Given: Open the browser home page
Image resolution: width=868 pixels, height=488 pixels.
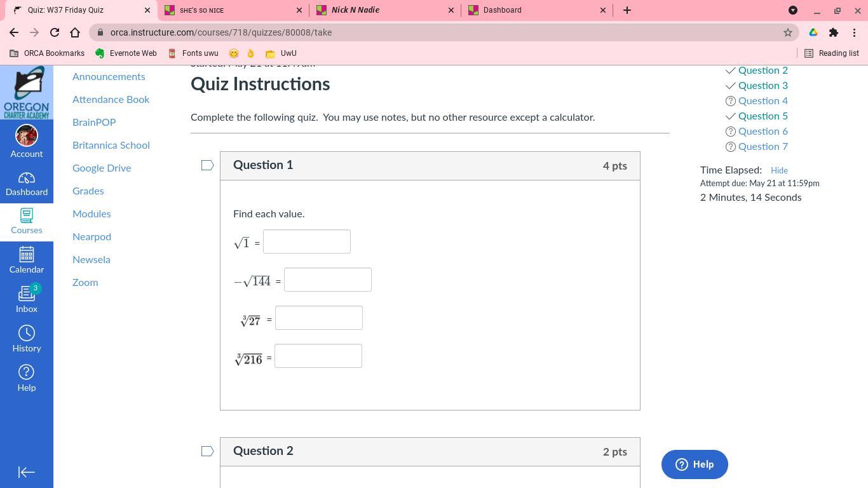Looking at the screenshot, I should [75, 32].
